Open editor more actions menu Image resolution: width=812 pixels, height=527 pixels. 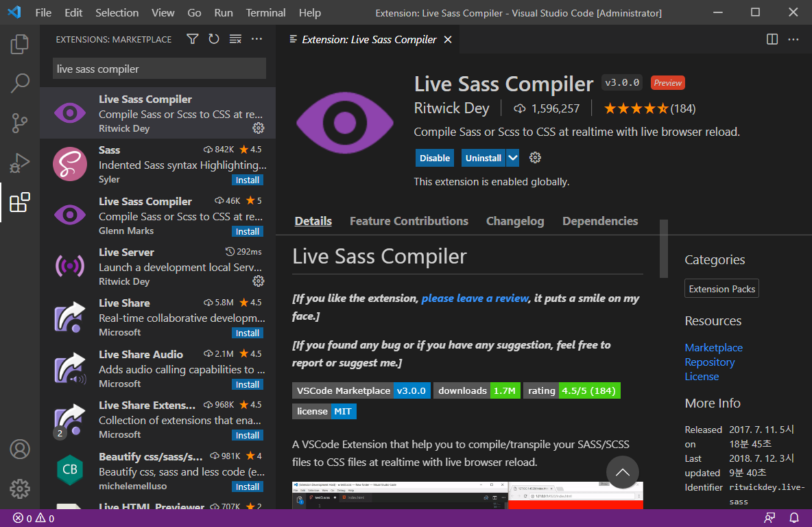tap(793, 39)
